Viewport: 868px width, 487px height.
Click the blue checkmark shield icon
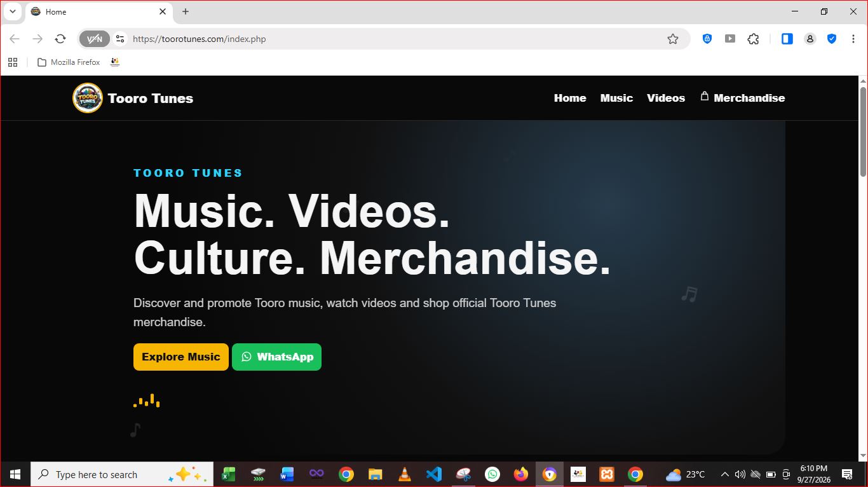(x=832, y=39)
